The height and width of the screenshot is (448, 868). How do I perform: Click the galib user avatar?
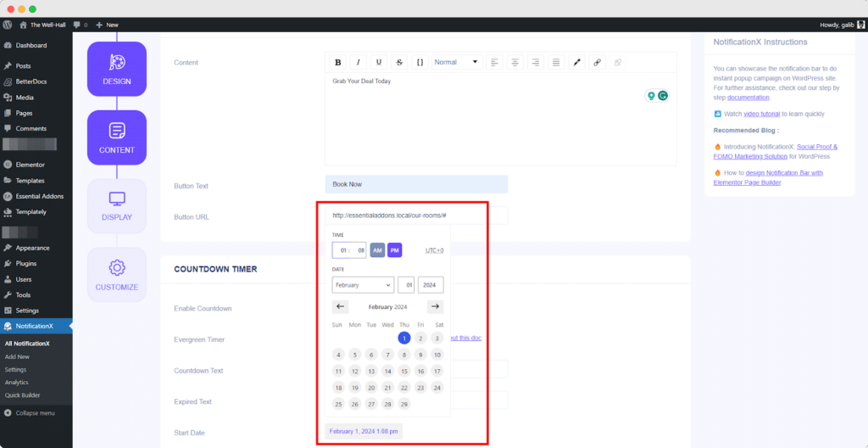click(x=861, y=25)
